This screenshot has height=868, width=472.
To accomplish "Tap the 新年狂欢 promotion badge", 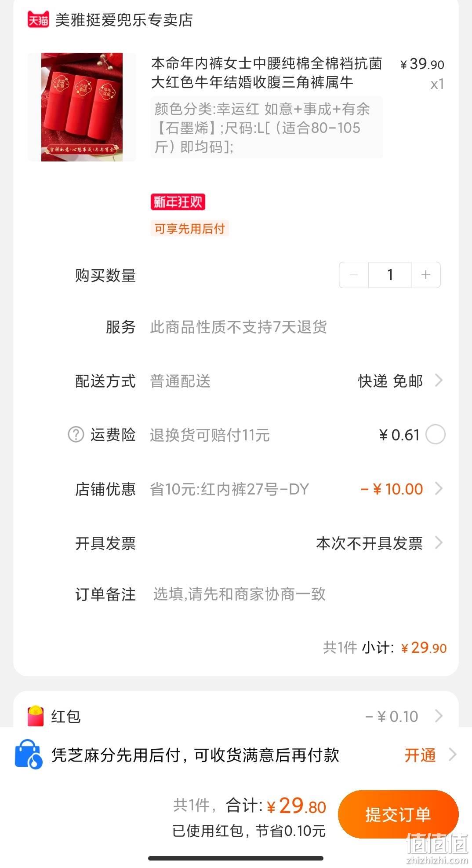I will (178, 202).
